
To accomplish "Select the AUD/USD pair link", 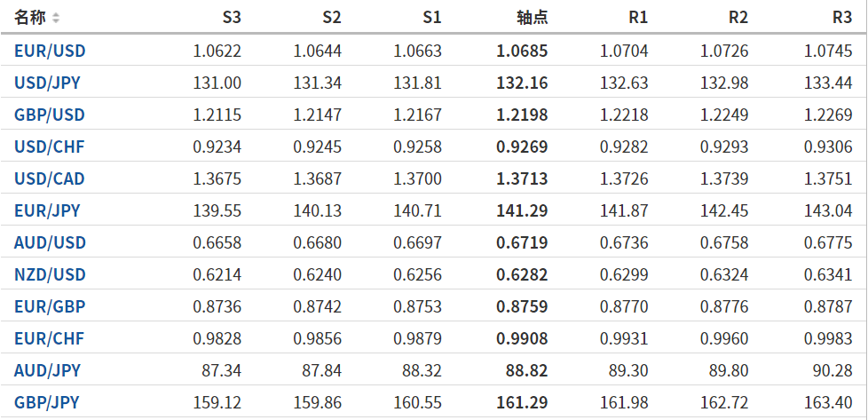I will point(50,242).
